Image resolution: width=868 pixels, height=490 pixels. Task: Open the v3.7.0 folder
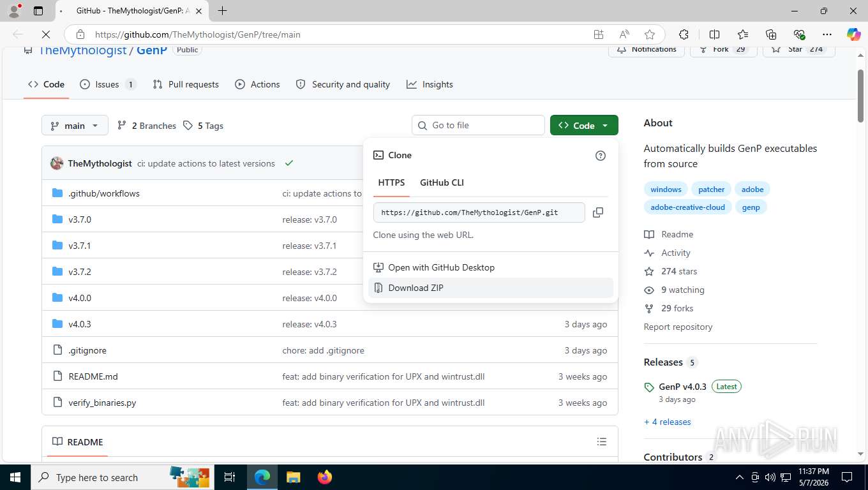click(80, 219)
